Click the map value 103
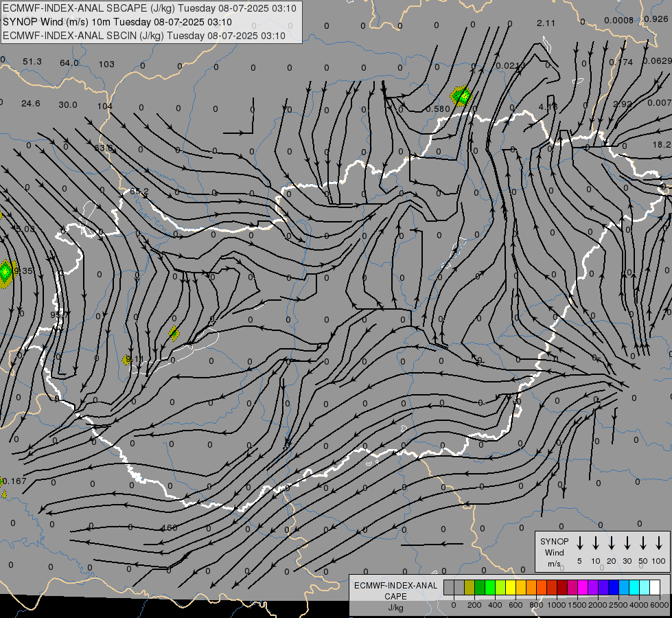This screenshot has height=618, width=672. point(106,65)
